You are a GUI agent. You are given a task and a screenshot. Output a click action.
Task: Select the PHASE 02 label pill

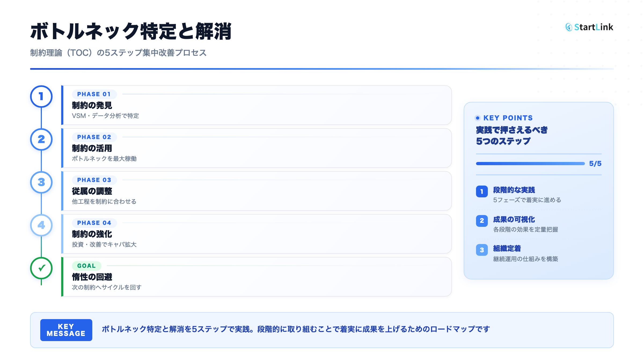(94, 137)
